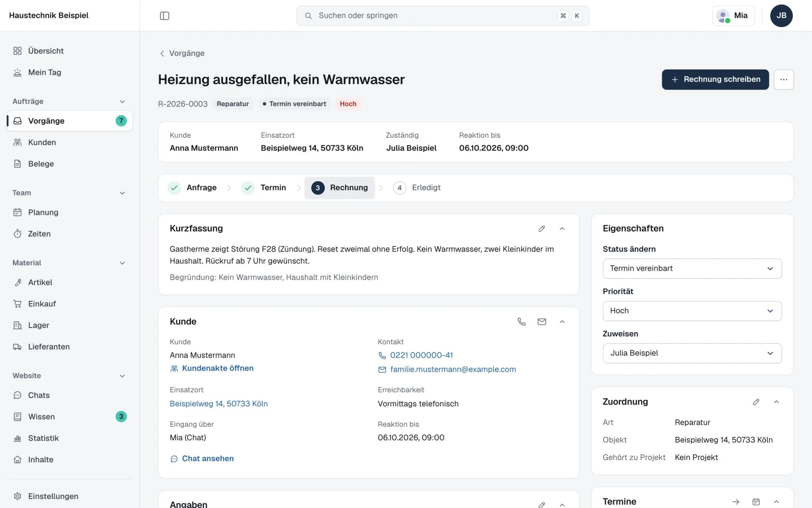Open Artikel in sidebar
This screenshot has height=508, width=812.
coord(69,282)
